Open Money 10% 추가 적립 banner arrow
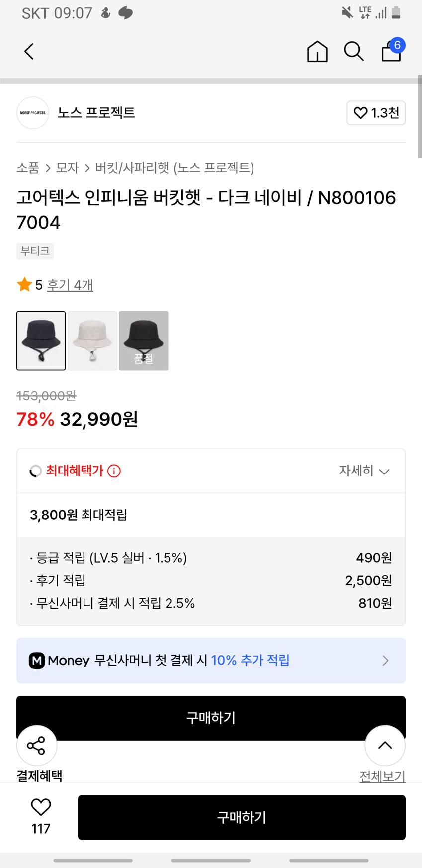The width and height of the screenshot is (422, 868). coord(385,660)
